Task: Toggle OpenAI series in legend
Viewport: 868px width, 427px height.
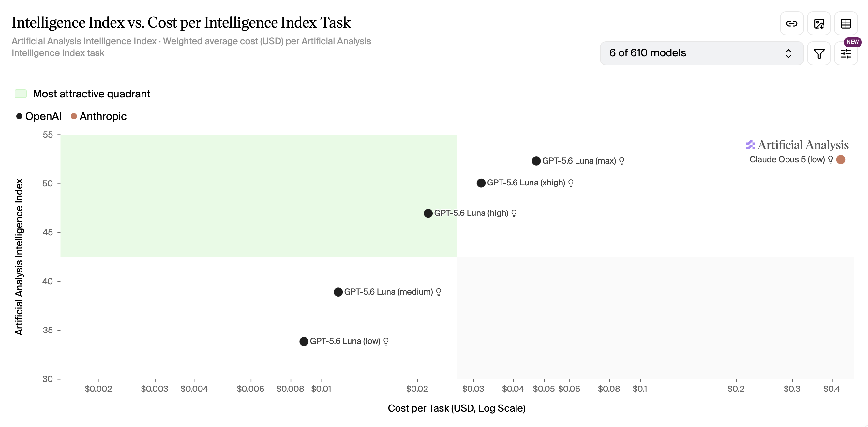Action: coord(39,116)
